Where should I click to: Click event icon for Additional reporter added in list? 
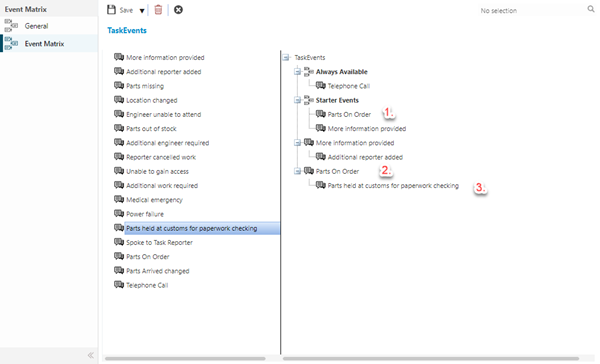pyautogui.click(x=119, y=71)
